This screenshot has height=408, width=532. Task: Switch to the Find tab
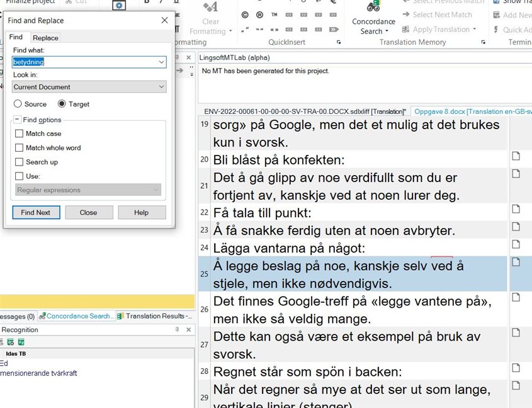pyautogui.click(x=16, y=37)
